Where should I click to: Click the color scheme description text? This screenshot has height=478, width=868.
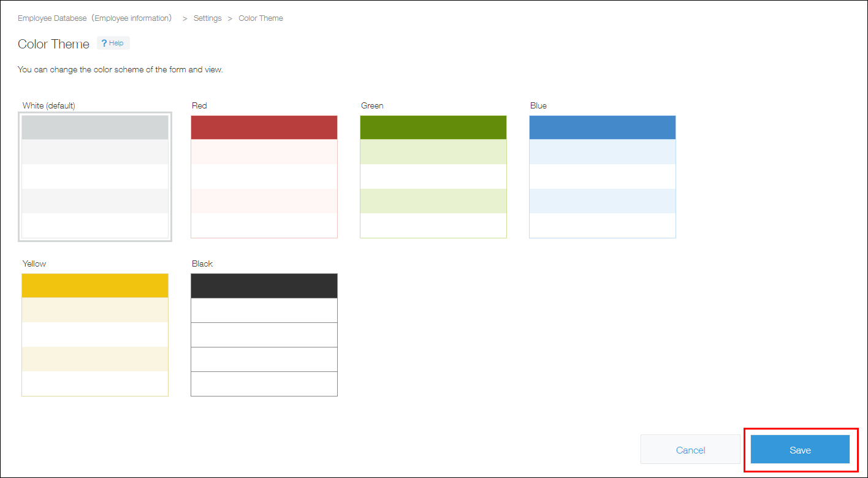pyautogui.click(x=120, y=69)
